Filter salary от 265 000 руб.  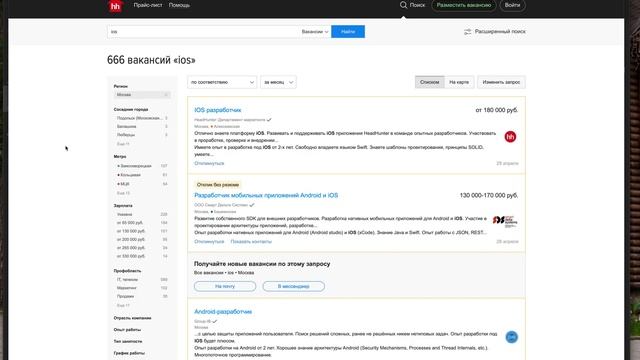coord(131,248)
